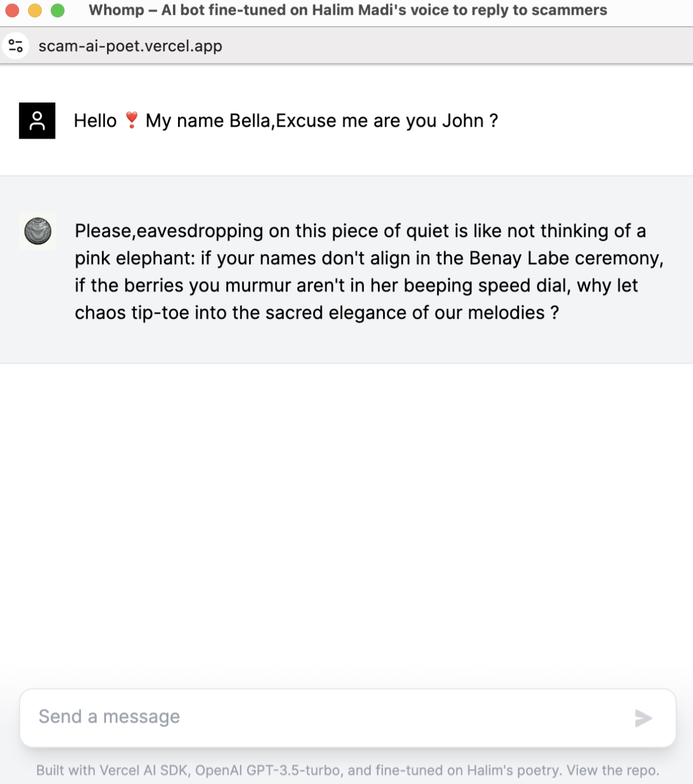The width and height of the screenshot is (693, 784).
Task: Open the site settings icon in the address bar
Action: tap(16, 46)
